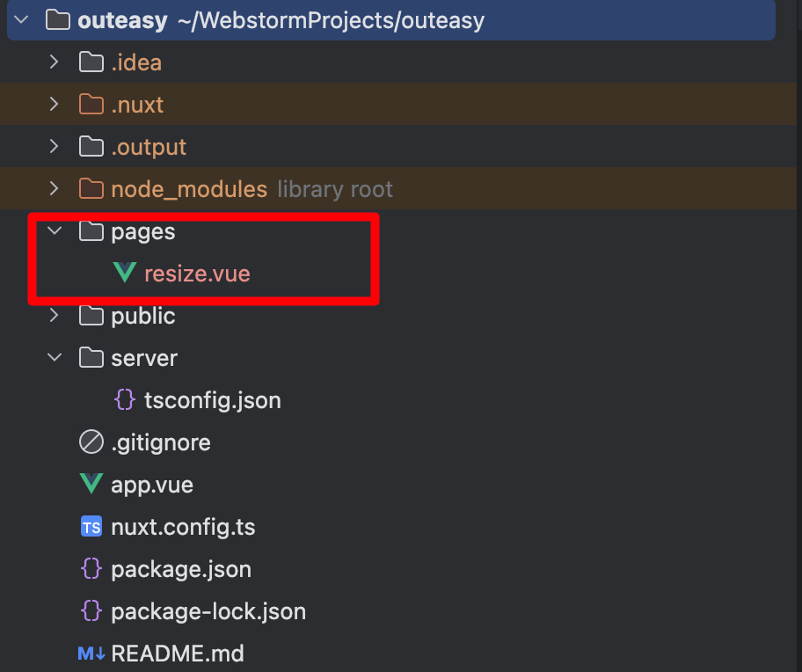
Task: Click the JSON icon beside package.json
Action: [91, 568]
